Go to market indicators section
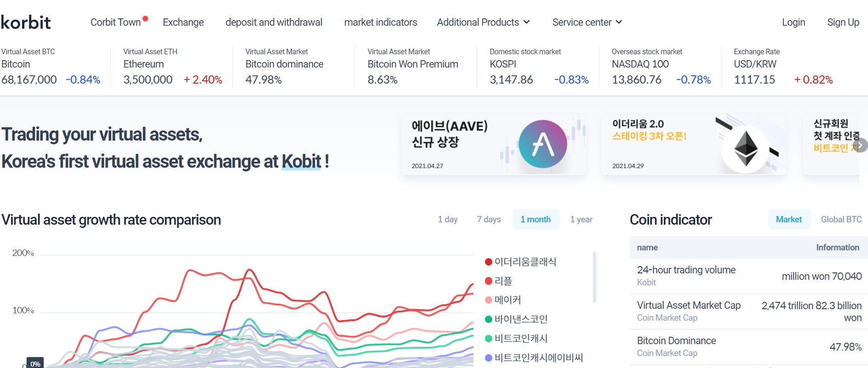This screenshot has height=368, width=868. tap(380, 22)
